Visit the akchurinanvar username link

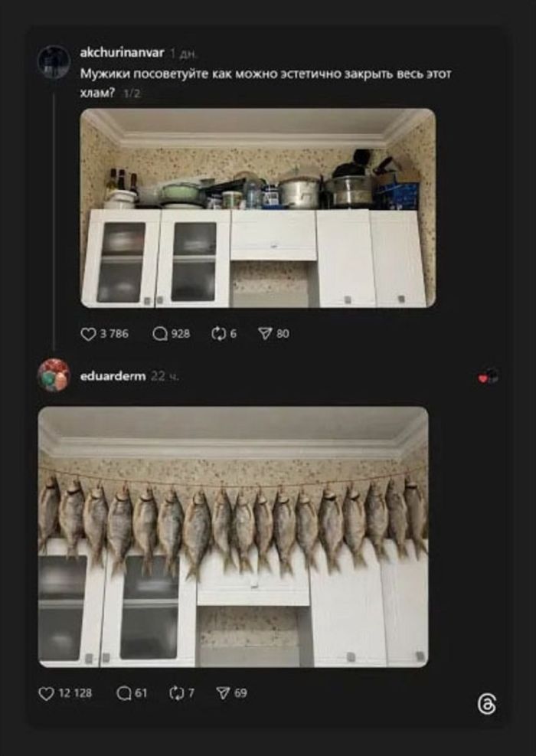tap(122, 53)
